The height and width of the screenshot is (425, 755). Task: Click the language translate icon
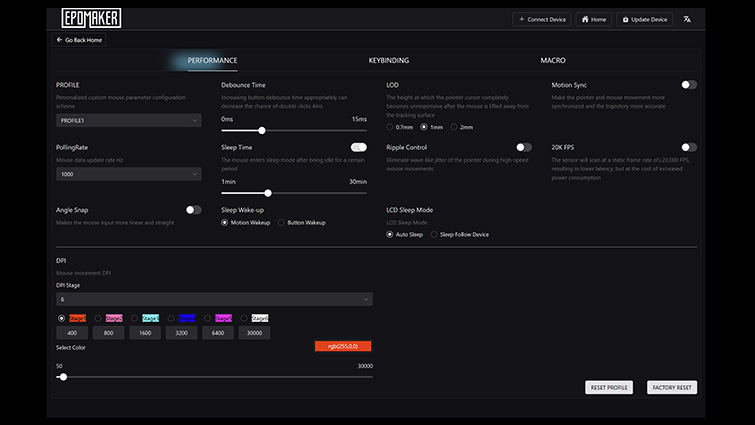[x=687, y=19]
